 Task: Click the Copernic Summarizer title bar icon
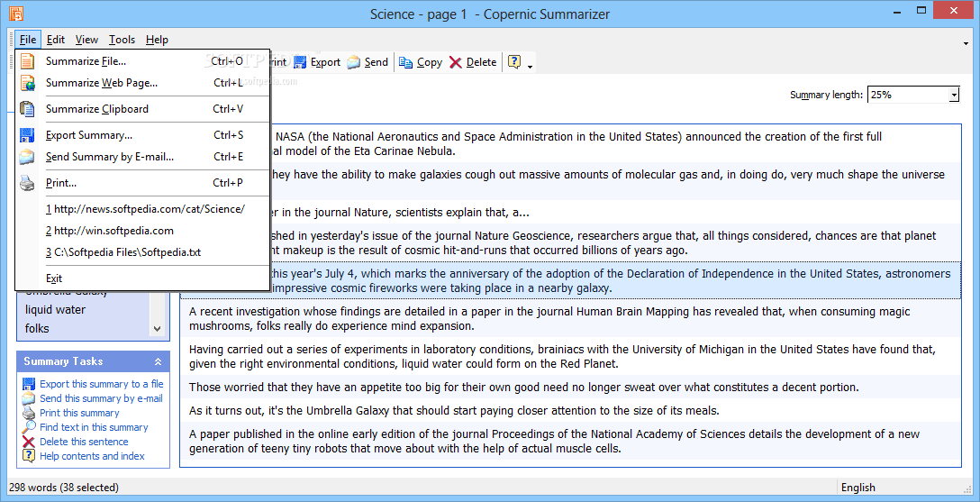point(15,14)
